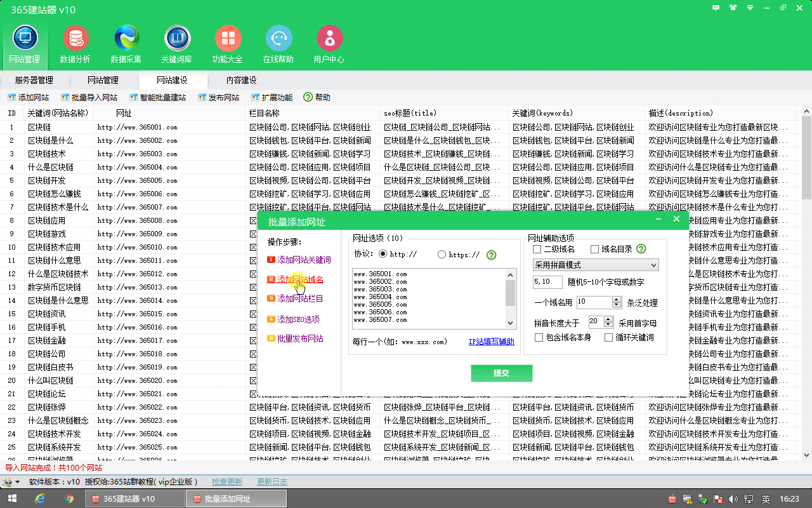812x508 pixels.
Task: Click the feedback message icon in title bar
Action: [716, 8]
